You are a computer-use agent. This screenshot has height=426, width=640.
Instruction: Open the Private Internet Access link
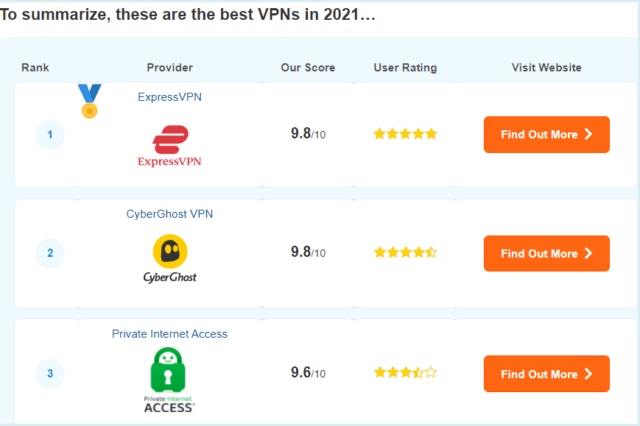[169, 334]
